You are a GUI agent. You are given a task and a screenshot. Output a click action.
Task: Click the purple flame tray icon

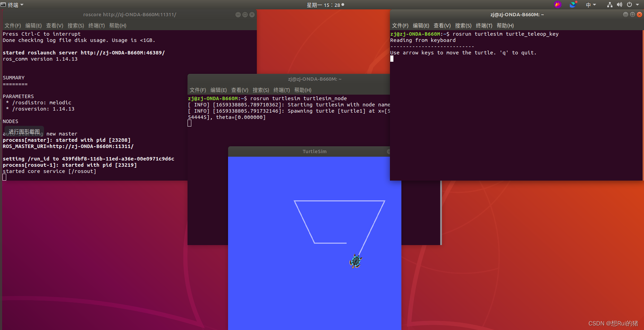pyautogui.click(x=558, y=5)
